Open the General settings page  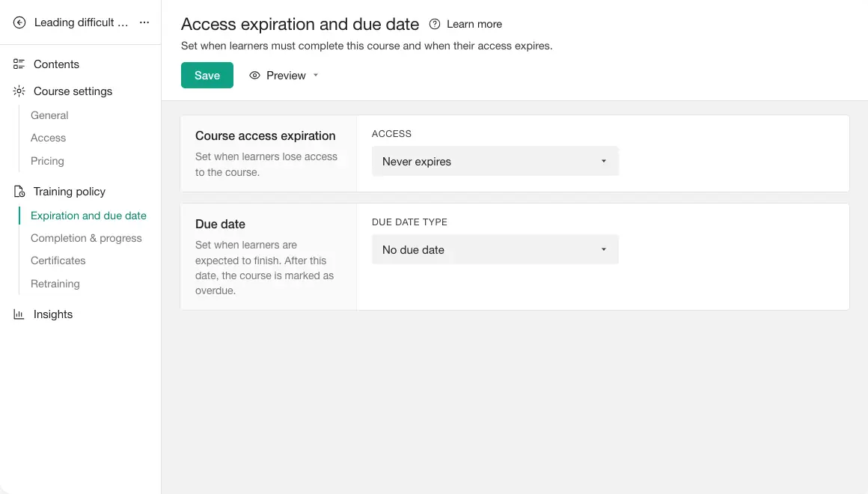(x=49, y=115)
